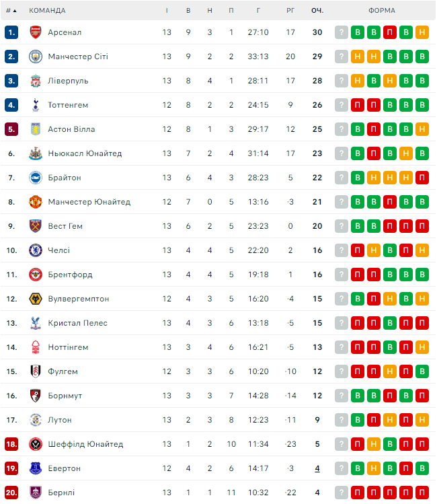Open the Шеффілд Юнайтед team link

85,444
